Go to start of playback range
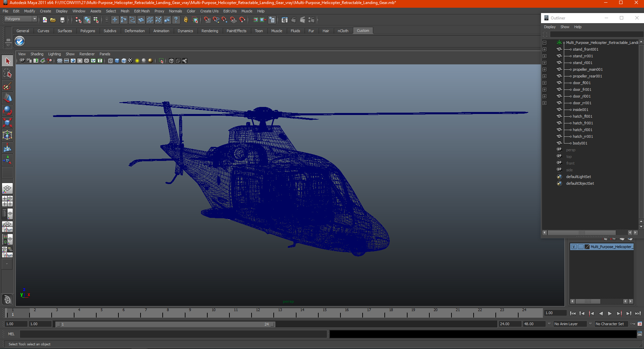The height and width of the screenshot is (349, 644). (x=573, y=313)
